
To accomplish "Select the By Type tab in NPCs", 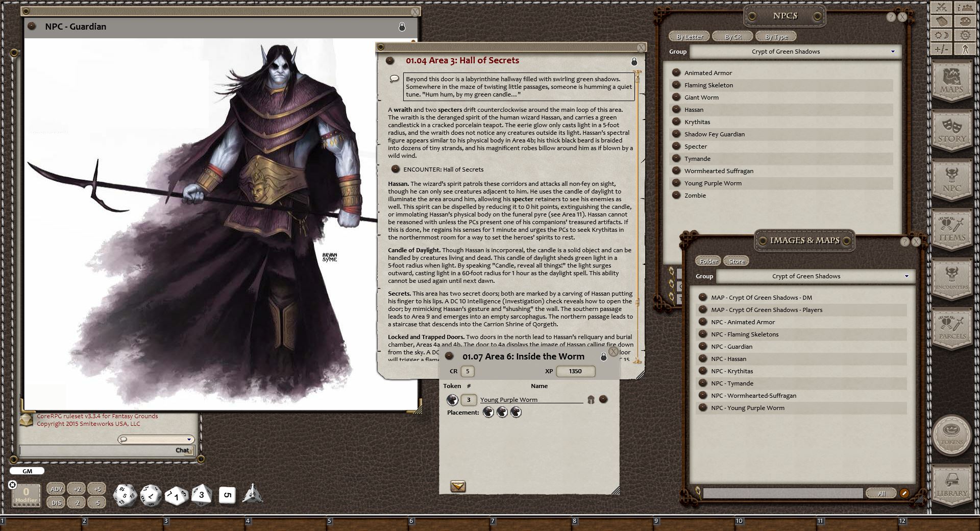I will pos(776,37).
